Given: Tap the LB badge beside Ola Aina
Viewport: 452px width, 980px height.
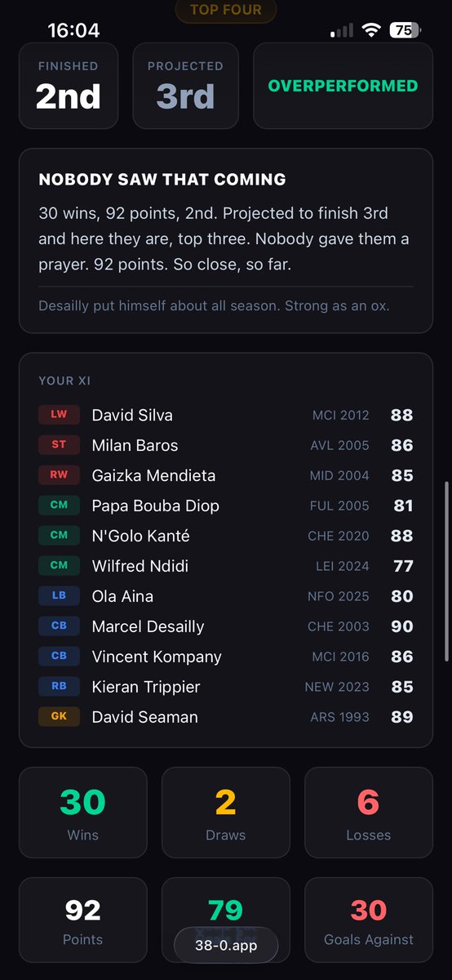Looking at the screenshot, I should pos(59,595).
